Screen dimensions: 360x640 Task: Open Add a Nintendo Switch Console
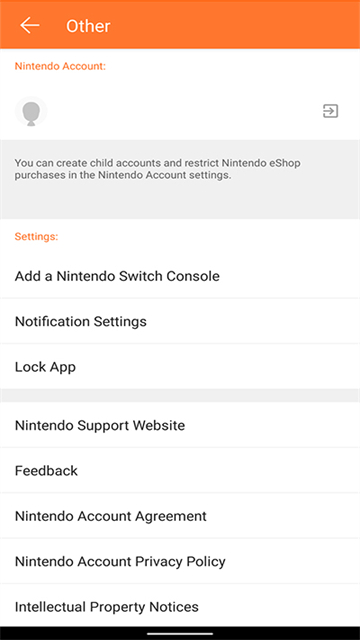click(x=180, y=276)
